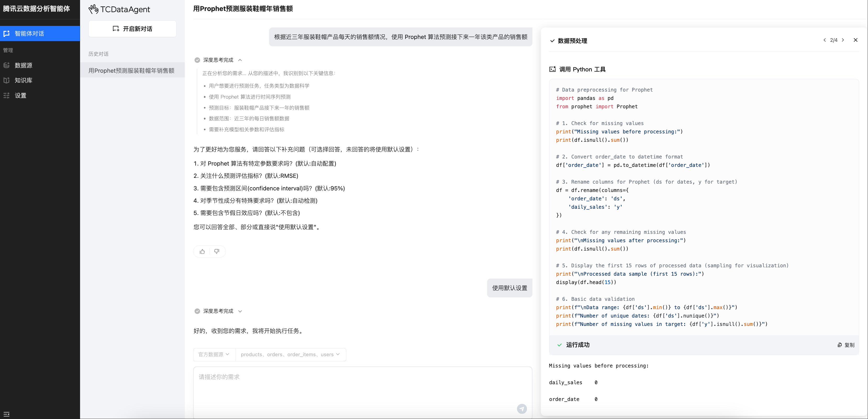Go to next step in 2/4 pager

[843, 40]
